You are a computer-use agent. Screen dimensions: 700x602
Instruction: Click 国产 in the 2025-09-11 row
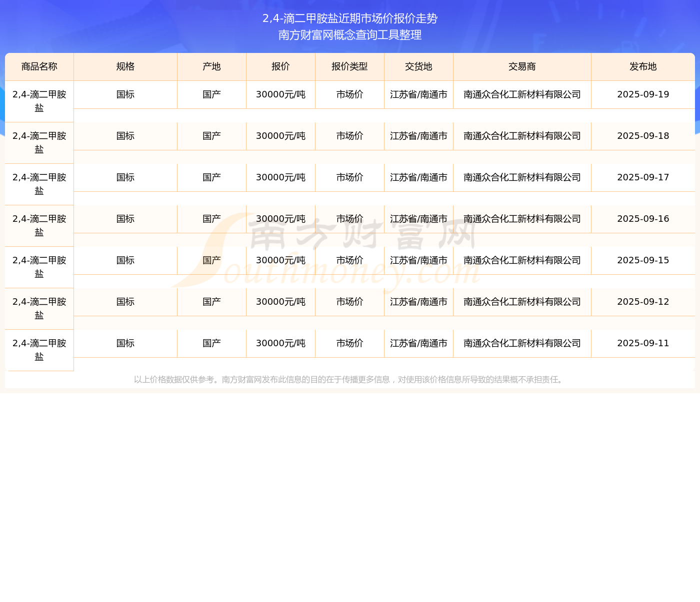click(211, 343)
